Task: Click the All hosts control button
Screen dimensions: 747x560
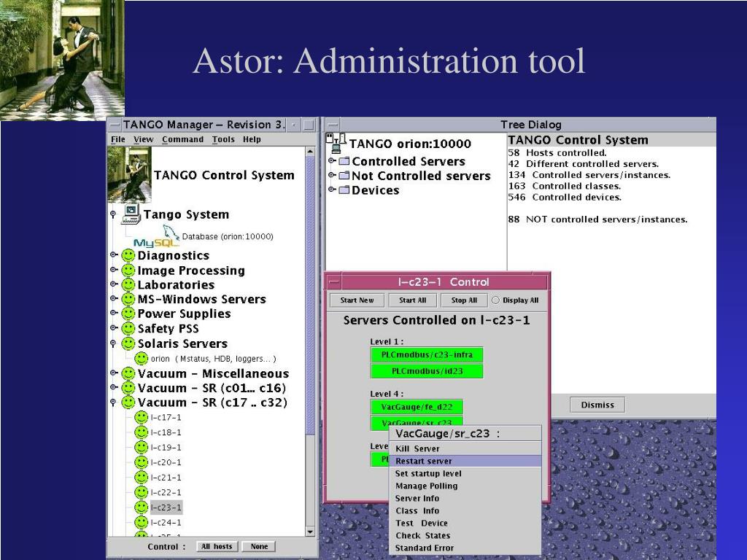Action: 217,547
